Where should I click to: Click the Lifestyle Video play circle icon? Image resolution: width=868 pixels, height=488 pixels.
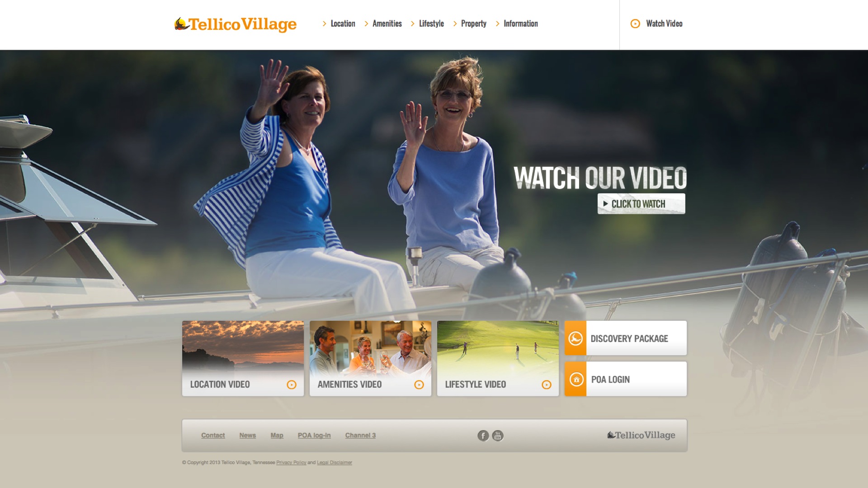pyautogui.click(x=547, y=385)
